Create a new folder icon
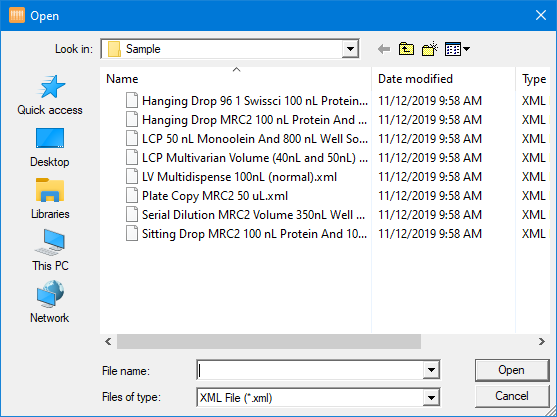Screen dimensions: 557x417 pos(429,49)
